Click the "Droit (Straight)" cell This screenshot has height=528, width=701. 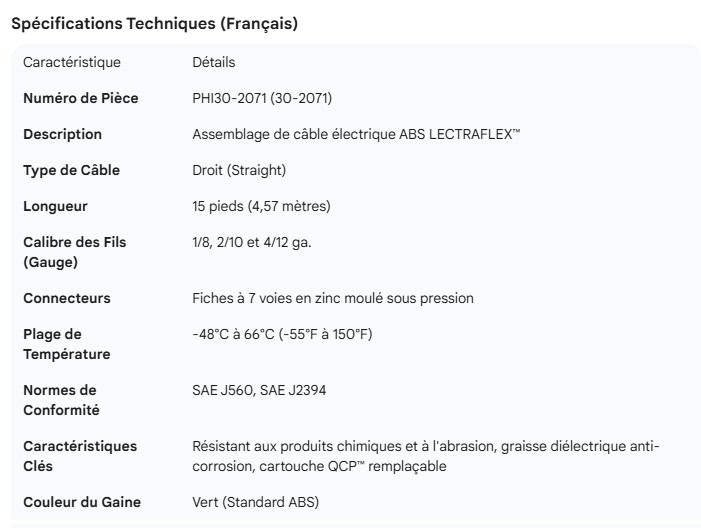(x=239, y=170)
